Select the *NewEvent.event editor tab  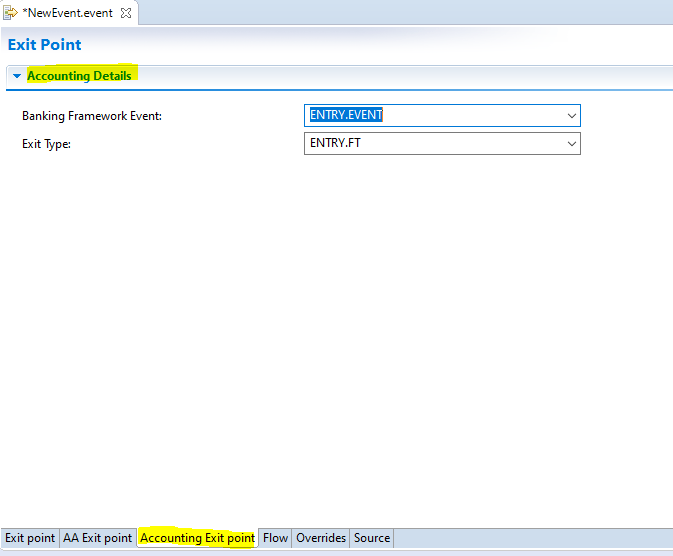68,14
